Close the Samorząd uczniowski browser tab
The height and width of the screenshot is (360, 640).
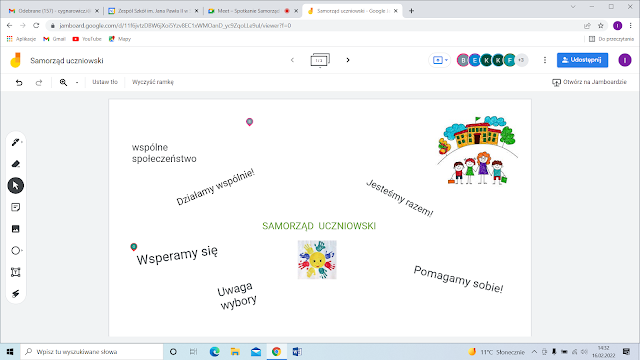(x=396, y=11)
